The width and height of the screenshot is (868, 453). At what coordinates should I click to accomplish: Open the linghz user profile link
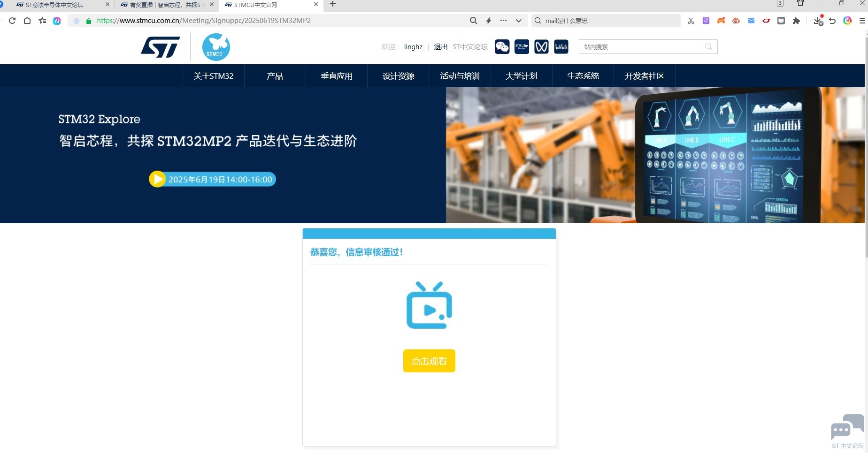click(x=413, y=47)
